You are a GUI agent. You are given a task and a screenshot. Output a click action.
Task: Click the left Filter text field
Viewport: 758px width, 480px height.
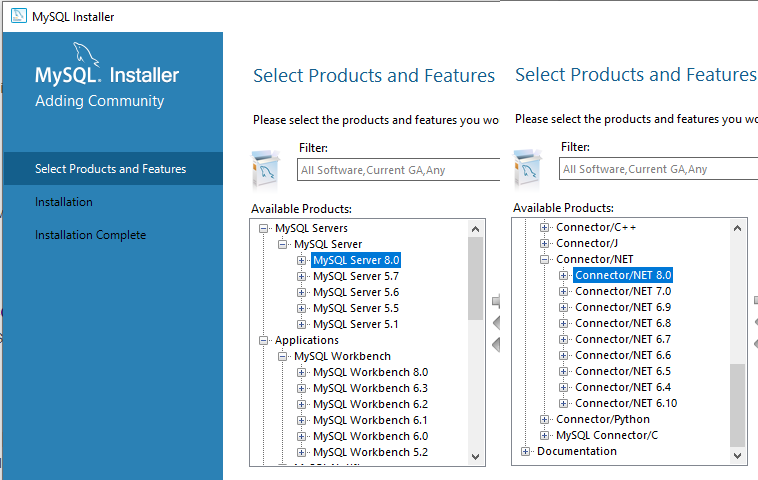point(398,170)
